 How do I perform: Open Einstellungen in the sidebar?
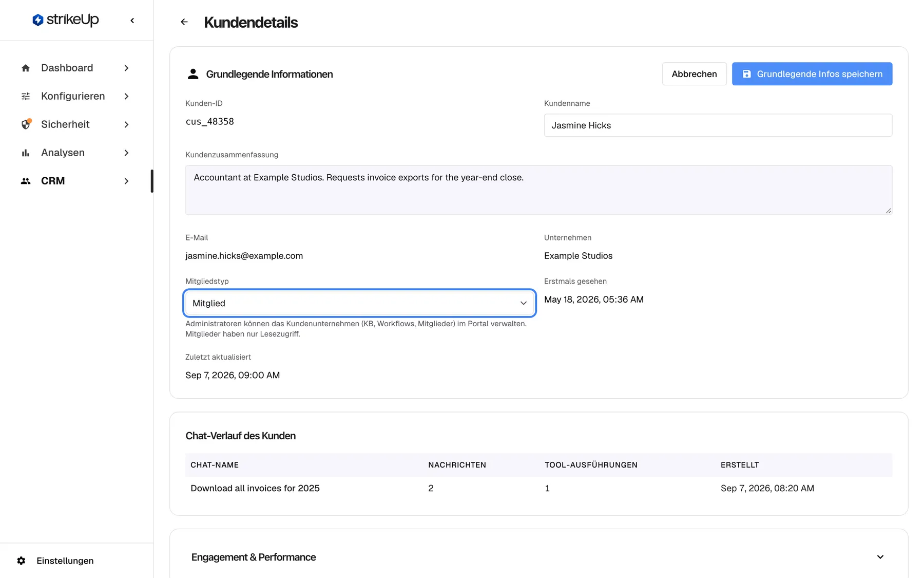click(55, 561)
